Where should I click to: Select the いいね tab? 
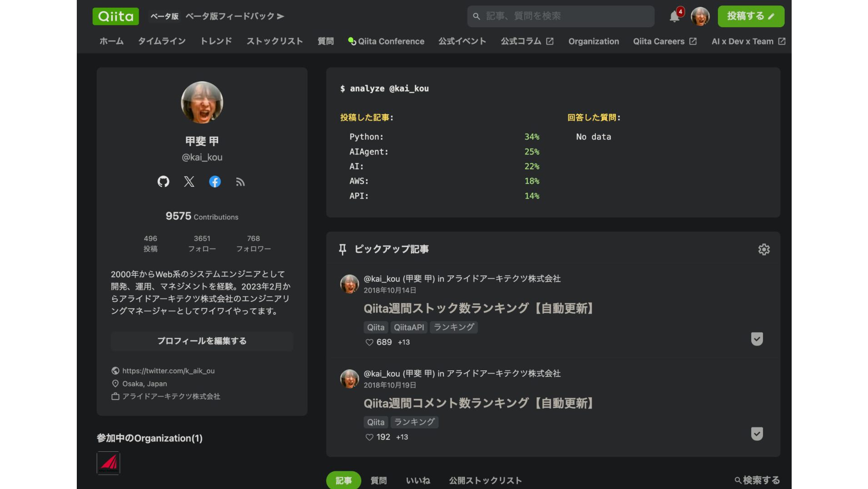(418, 480)
